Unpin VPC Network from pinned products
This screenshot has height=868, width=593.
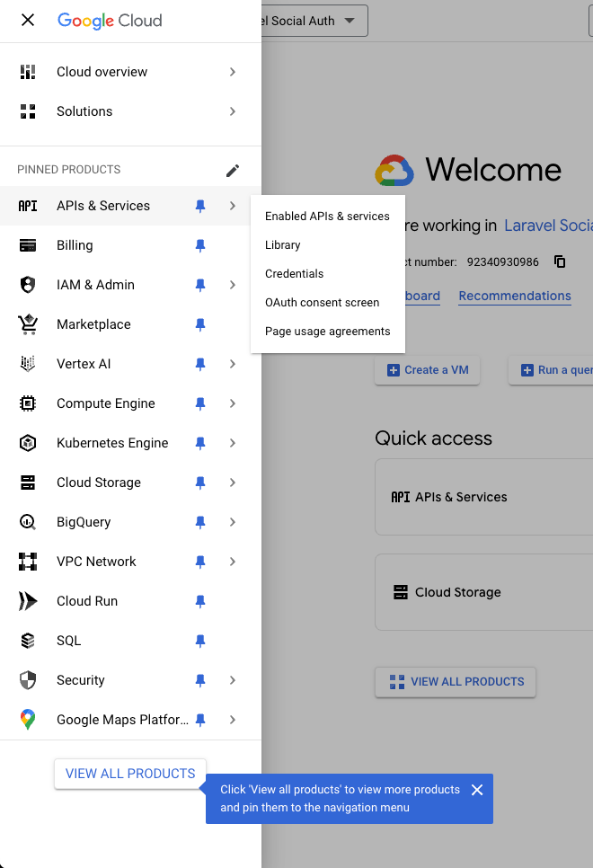pos(200,562)
